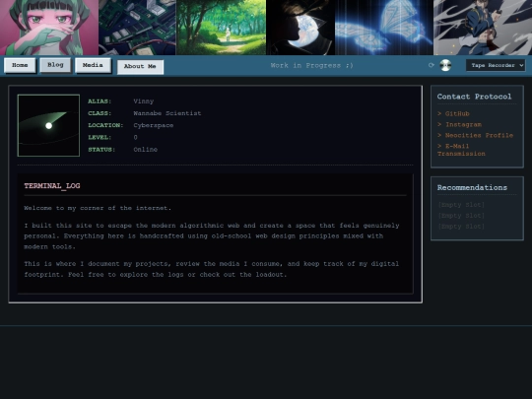Image resolution: width=532 pixels, height=399 pixels.
Task: Open the GitHub link
Action: pyautogui.click(x=457, y=113)
